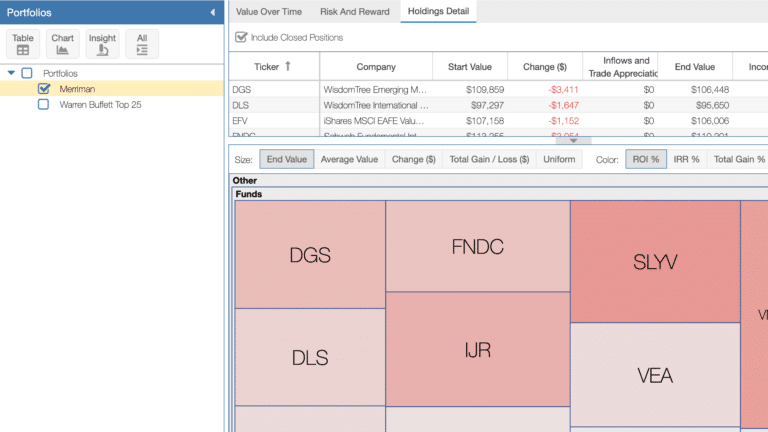
Task: Collapse the Portfolios panel arrow
Action: (213, 12)
